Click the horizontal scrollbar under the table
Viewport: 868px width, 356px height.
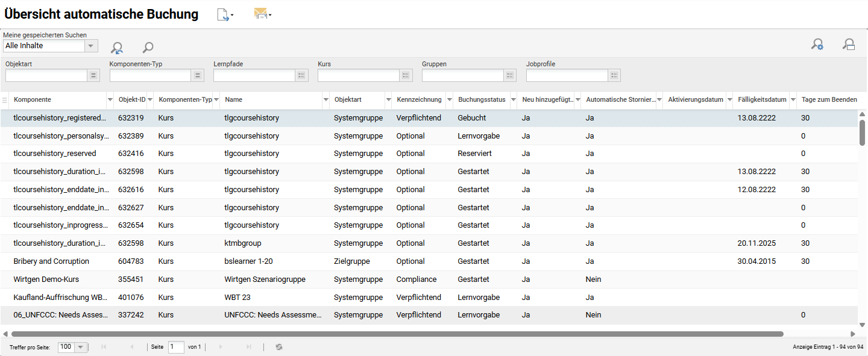(397, 334)
